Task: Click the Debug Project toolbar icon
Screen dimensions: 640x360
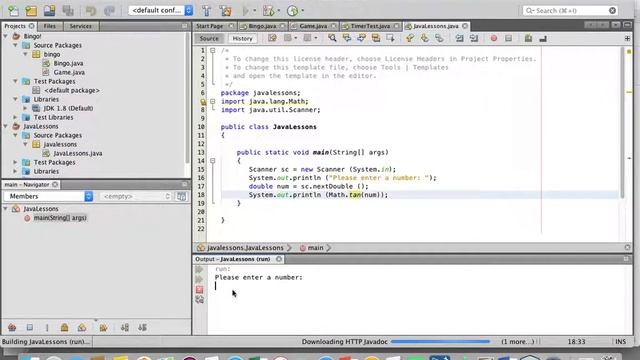Action: 269,11
